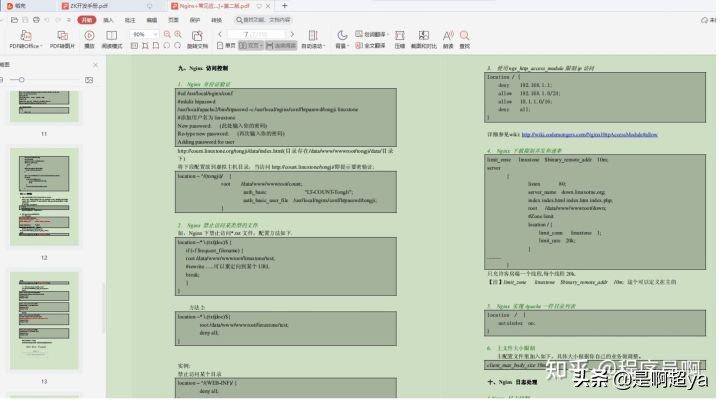Toggle double page view
Viewport: 720px width, 400px height.
click(x=251, y=45)
